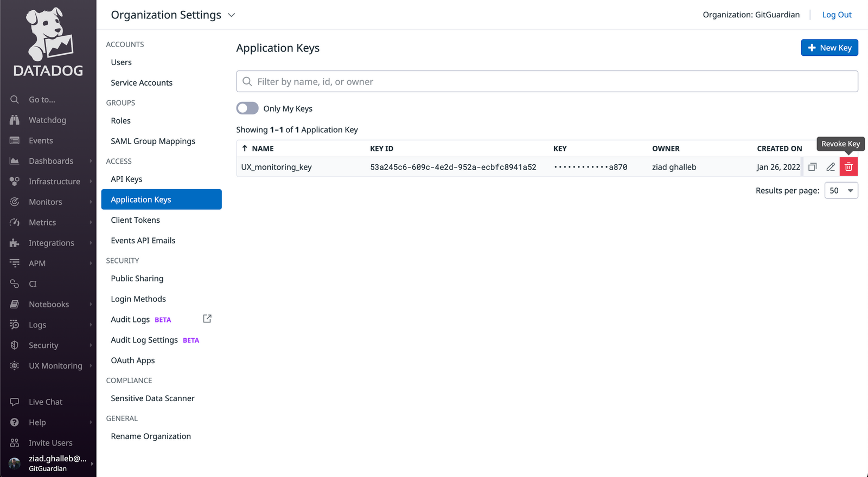Expand the Integrations submenu arrow
868x477 pixels.
click(x=91, y=243)
